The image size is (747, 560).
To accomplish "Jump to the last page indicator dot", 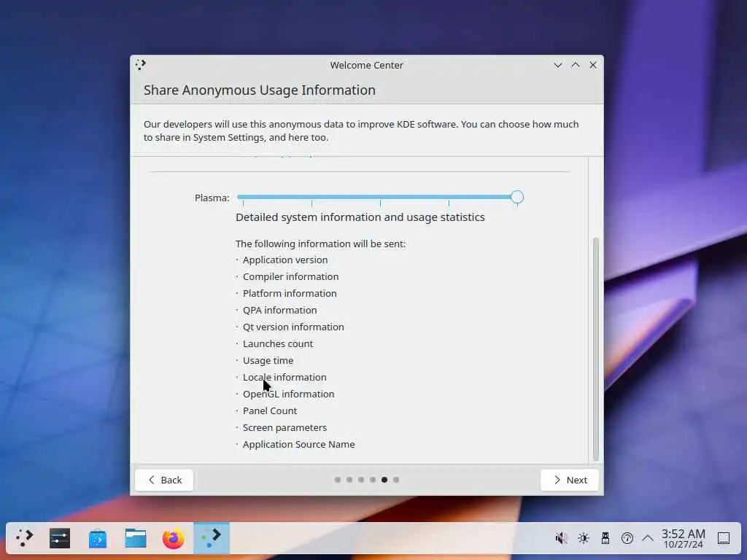I will pos(396,480).
